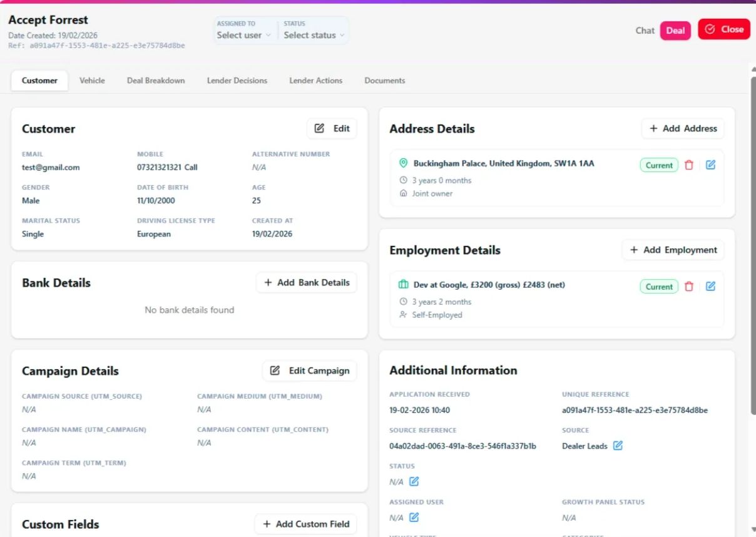
Task: Click the clock icon beside 3 years 0 months
Action: (x=404, y=180)
